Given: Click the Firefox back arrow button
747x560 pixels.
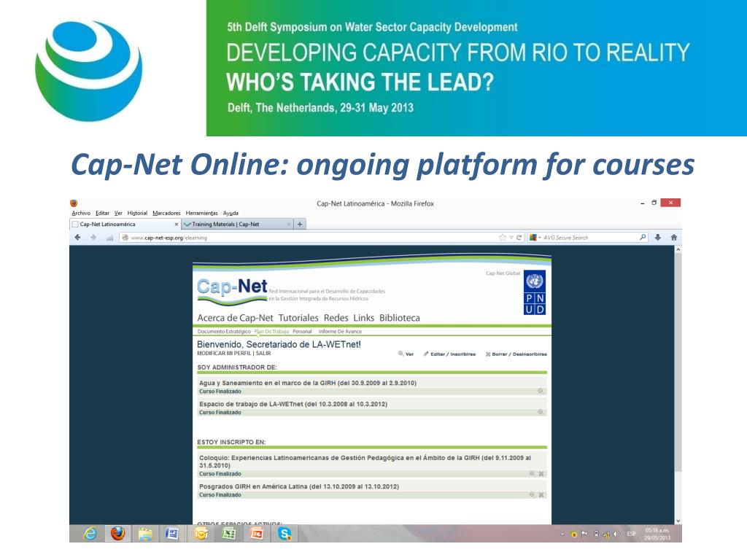Looking at the screenshot, I should point(77,237).
